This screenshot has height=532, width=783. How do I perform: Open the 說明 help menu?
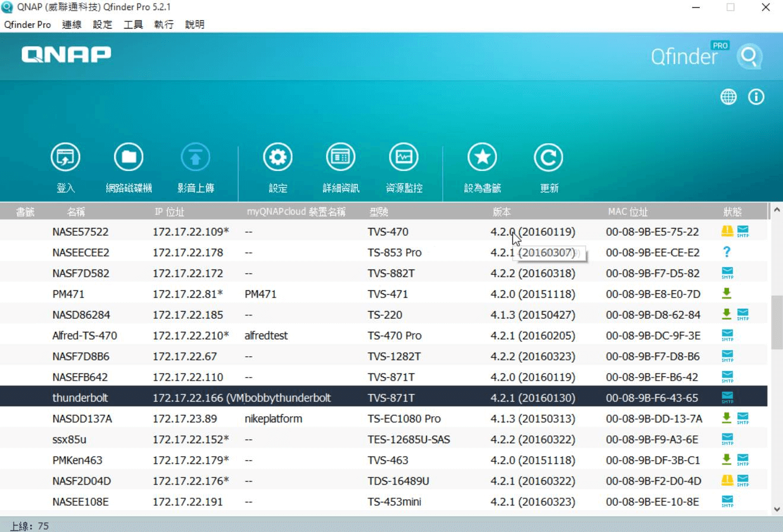coord(195,24)
